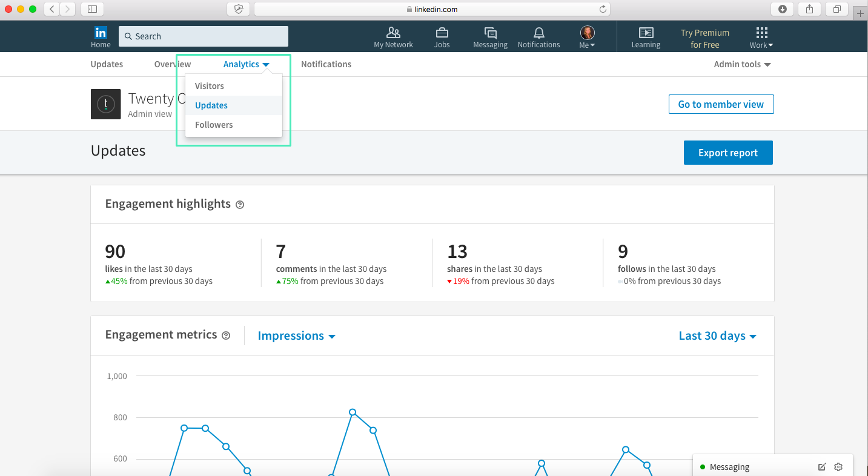Open Messaging settings gear icon

[838, 467]
